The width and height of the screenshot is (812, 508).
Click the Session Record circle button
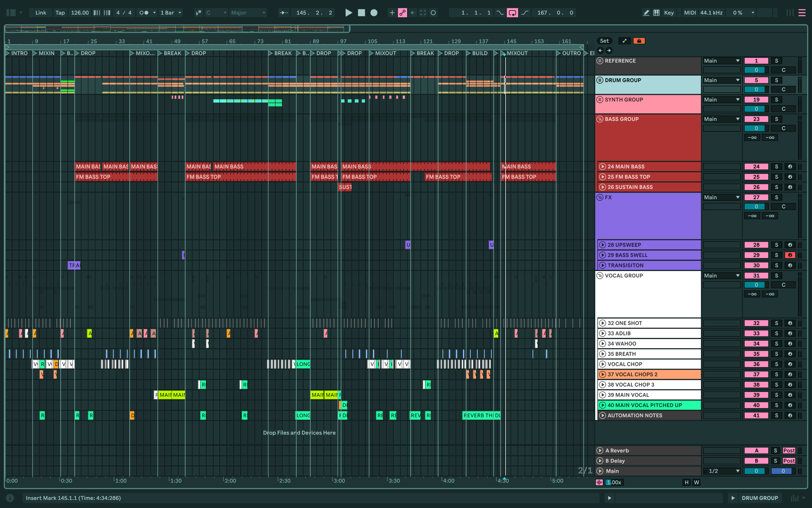pyautogui.click(x=433, y=13)
